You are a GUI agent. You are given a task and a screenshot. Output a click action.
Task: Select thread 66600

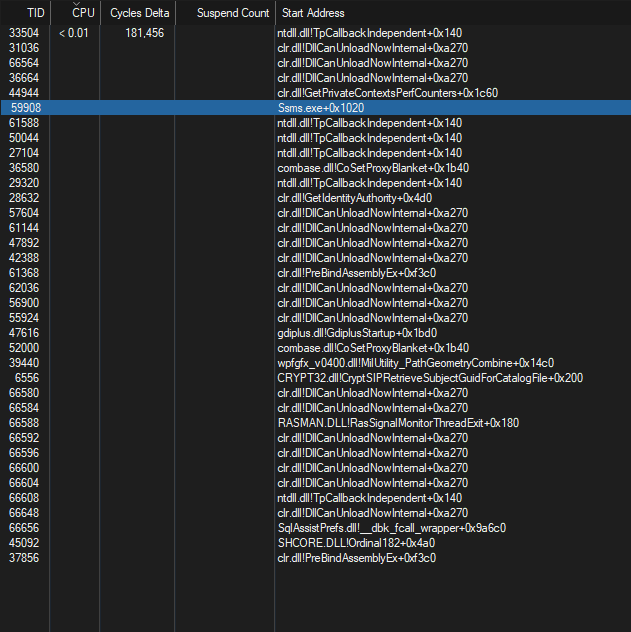(x=316, y=468)
